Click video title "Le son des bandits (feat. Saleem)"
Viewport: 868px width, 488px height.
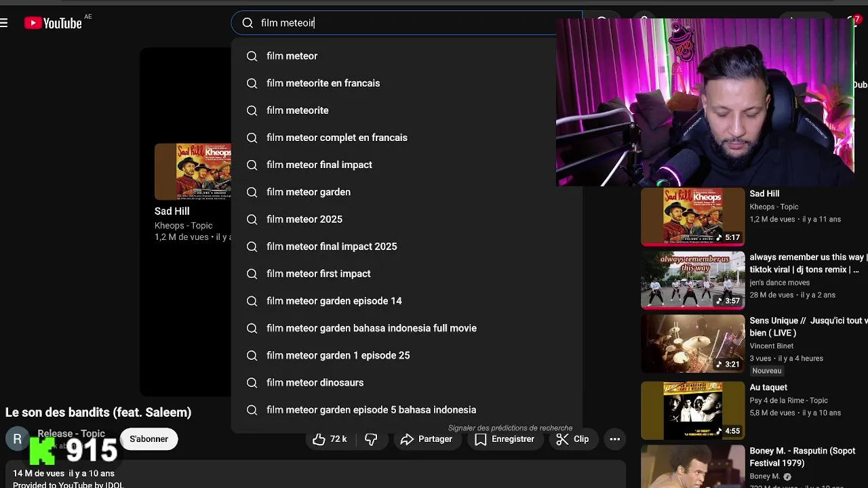[98, 412]
